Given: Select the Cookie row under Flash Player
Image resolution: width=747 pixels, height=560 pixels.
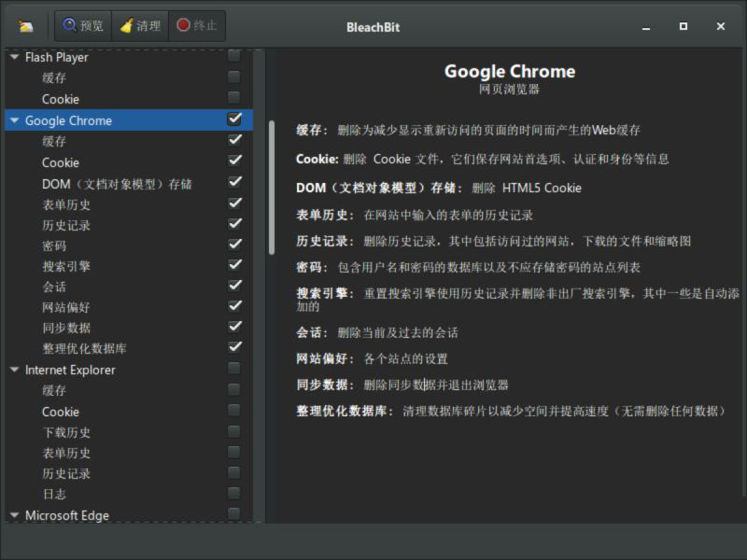Looking at the screenshot, I should [x=61, y=99].
